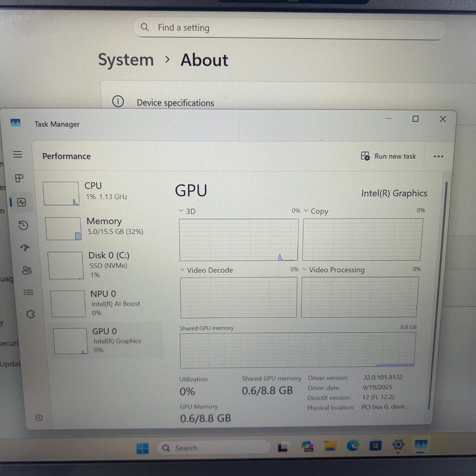The image size is (476, 476).
Task: Click the taskbar Search box
Action: tap(214, 448)
